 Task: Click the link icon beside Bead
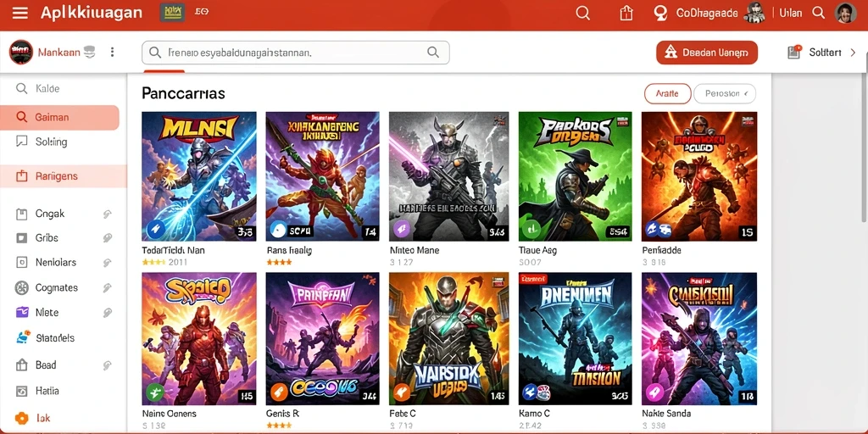pyautogui.click(x=108, y=365)
